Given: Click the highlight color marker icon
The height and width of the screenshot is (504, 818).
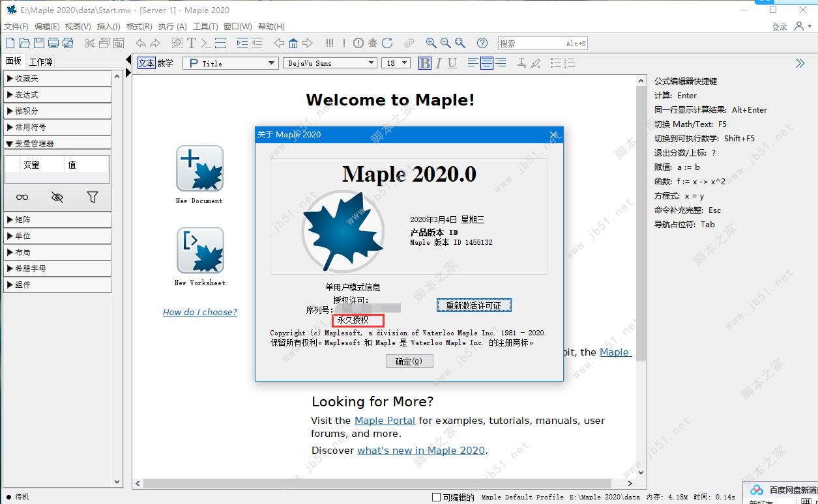Looking at the screenshot, I should point(535,63).
